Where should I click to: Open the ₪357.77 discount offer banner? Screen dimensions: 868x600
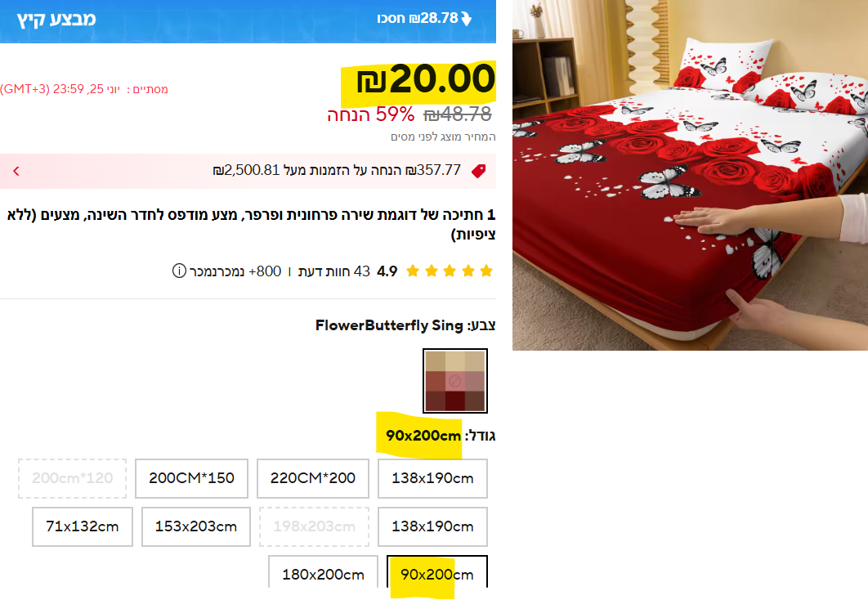pos(248,171)
